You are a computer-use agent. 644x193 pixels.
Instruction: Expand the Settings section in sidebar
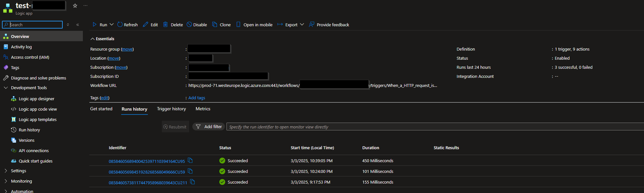click(x=6, y=171)
